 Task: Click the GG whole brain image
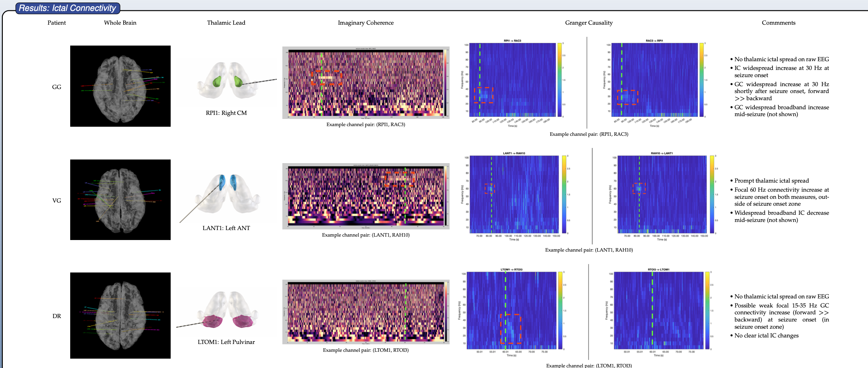120,86
